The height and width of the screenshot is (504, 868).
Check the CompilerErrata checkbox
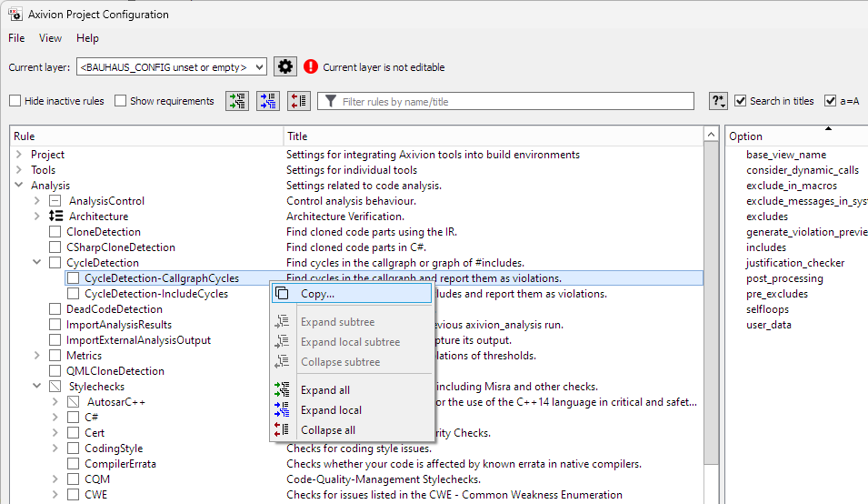[x=73, y=464]
